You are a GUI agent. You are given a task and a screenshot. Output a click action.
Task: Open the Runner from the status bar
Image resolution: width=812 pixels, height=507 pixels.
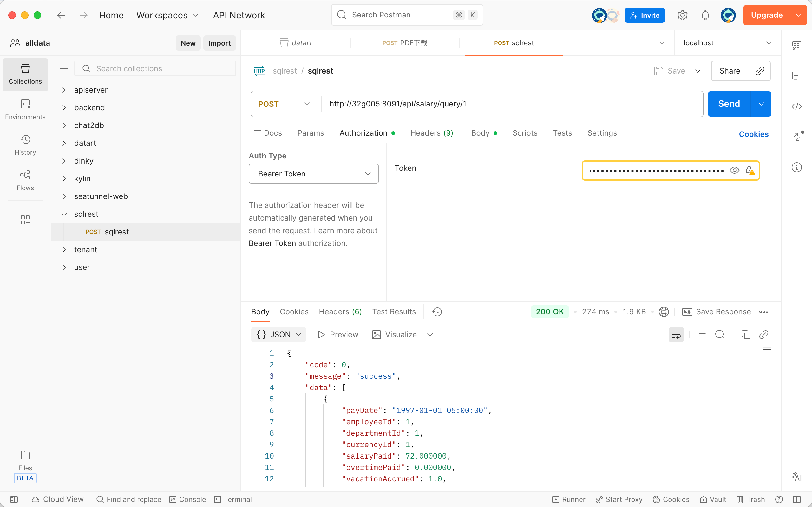(569, 499)
